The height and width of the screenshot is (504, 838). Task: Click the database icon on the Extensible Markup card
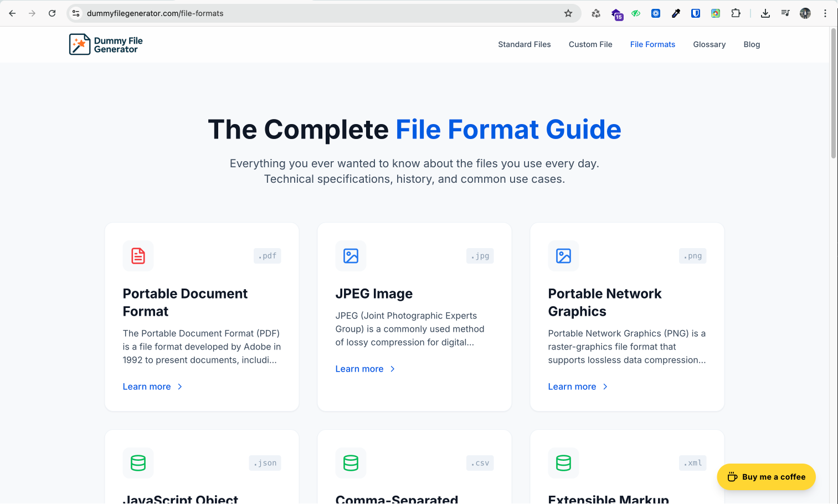point(563,463)
